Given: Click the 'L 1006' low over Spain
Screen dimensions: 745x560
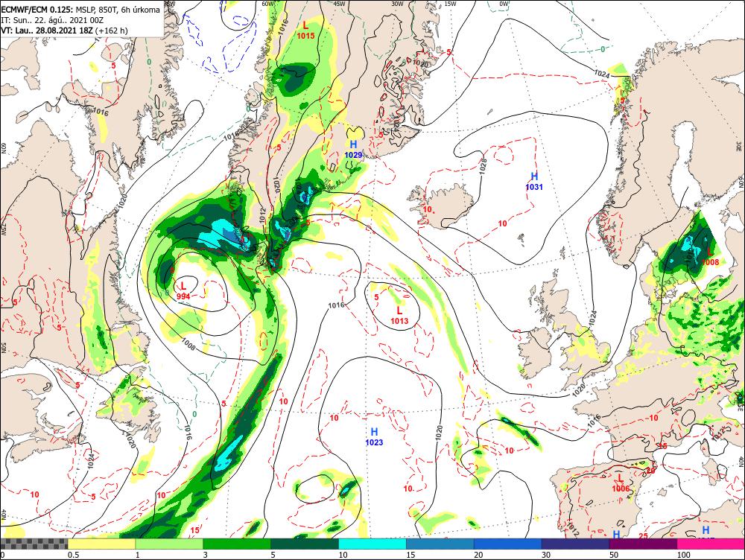Looking at the screenshot, I should click(x=621, y=483).
